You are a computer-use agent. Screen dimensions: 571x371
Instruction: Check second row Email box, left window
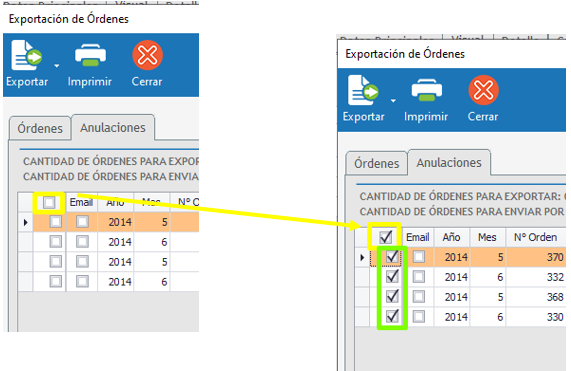coord(82,241)
